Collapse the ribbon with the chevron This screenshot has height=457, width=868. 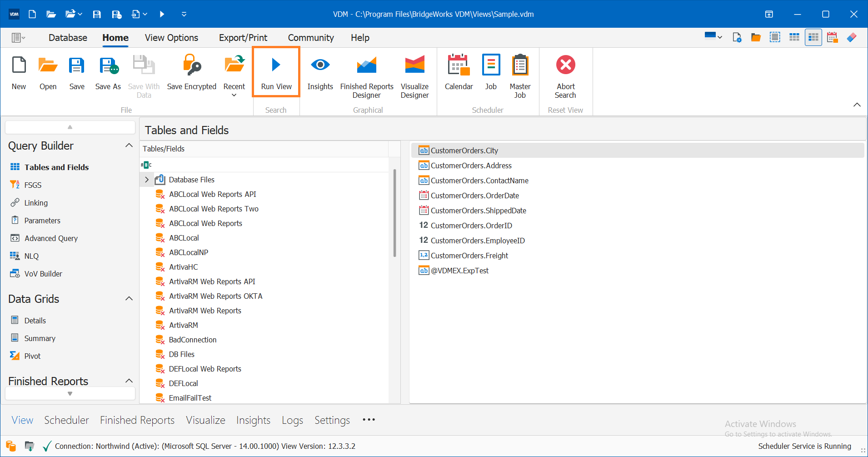coord(857,105)
